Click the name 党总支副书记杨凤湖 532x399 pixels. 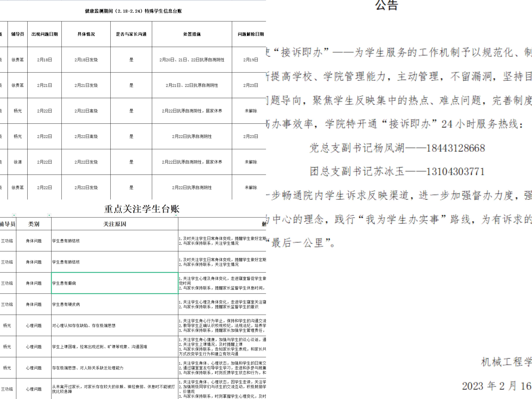point(357,148)
